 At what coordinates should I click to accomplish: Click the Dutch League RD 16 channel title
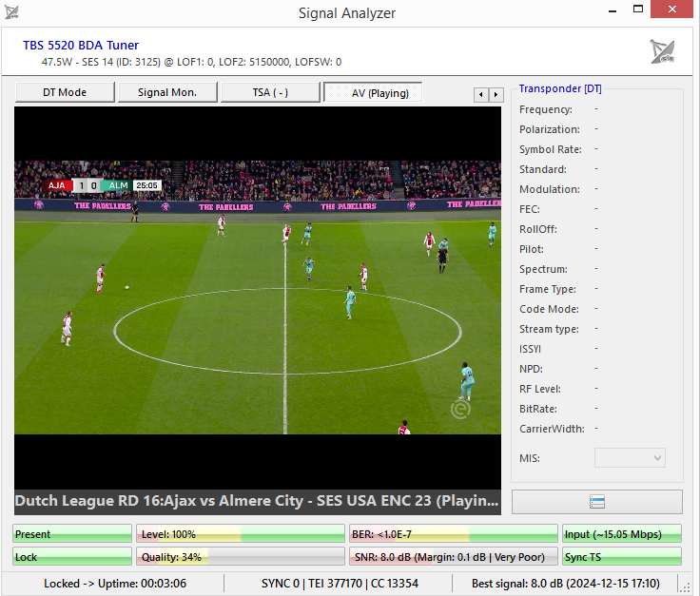coord(257,501)
